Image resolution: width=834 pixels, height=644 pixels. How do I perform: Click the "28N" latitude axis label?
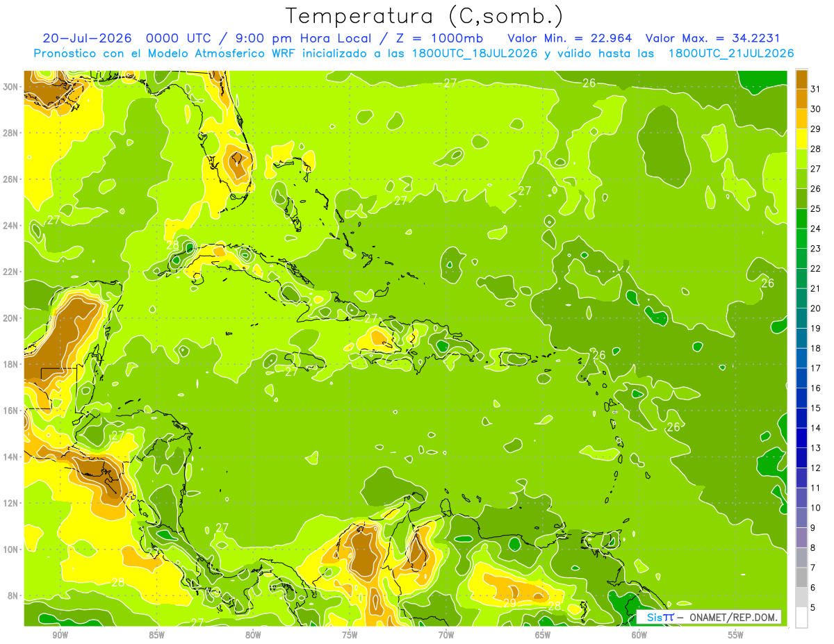coord(11,133)
